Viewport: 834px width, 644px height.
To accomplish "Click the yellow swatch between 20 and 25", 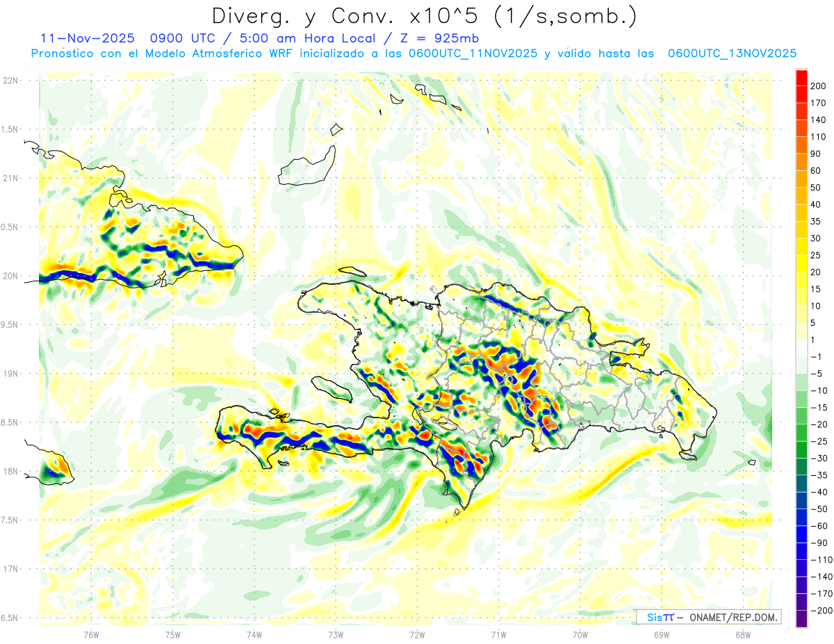I will (x=801, y=263).
